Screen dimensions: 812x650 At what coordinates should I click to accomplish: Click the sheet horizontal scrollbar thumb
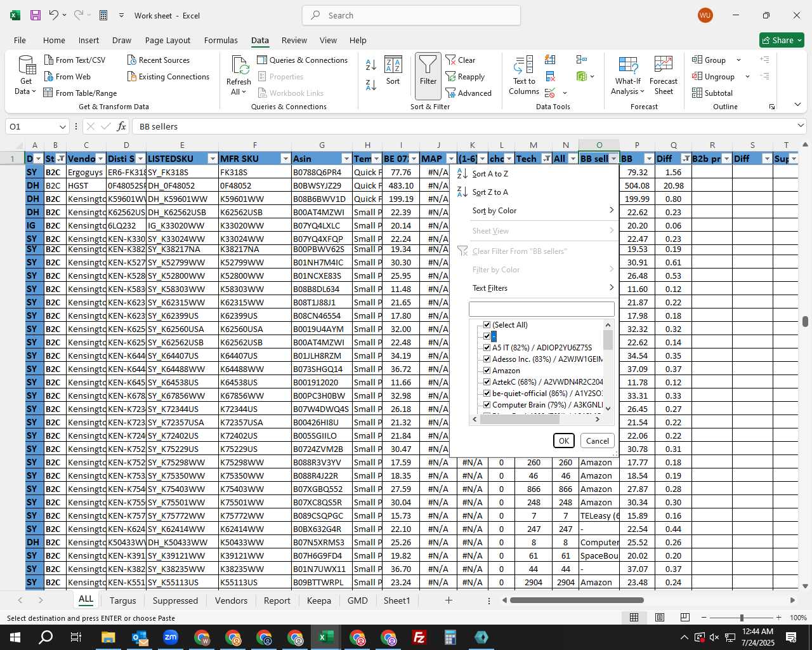[577, 600]
